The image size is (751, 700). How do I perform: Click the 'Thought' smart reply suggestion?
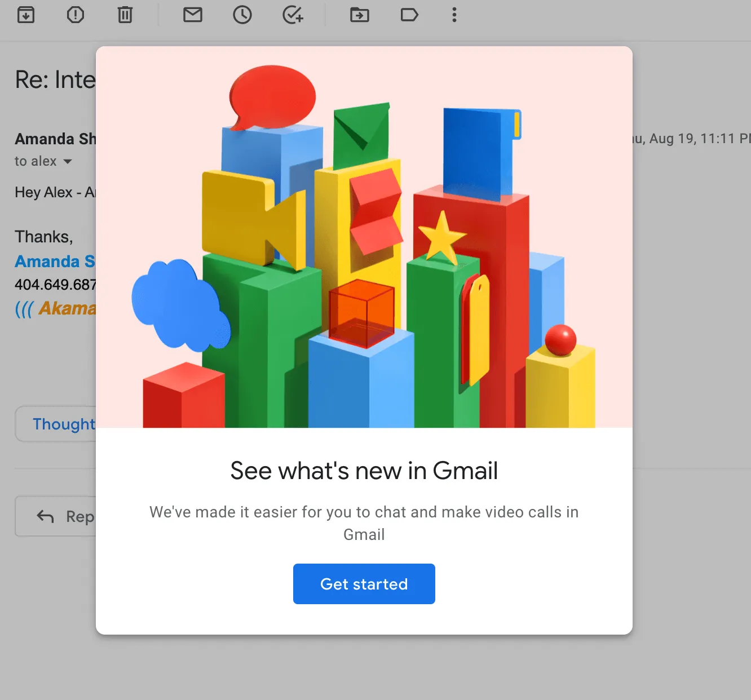click(56, 424)
